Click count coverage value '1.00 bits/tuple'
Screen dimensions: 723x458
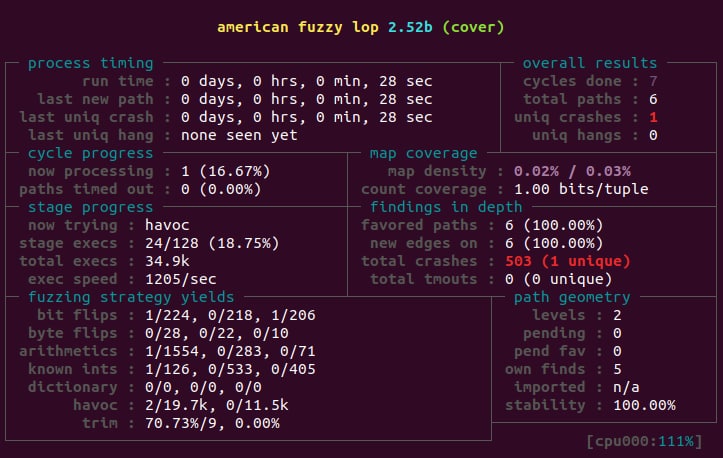(581, 189)
